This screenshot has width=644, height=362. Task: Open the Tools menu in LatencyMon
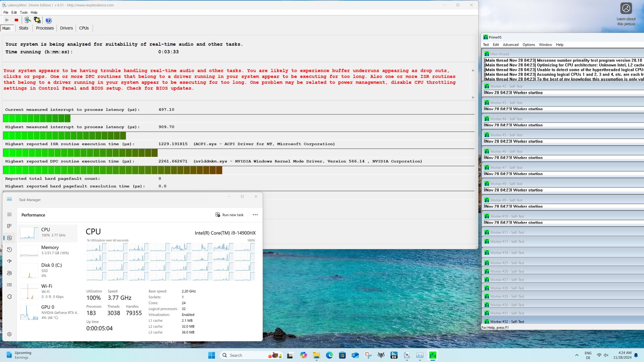coord(23,12)
